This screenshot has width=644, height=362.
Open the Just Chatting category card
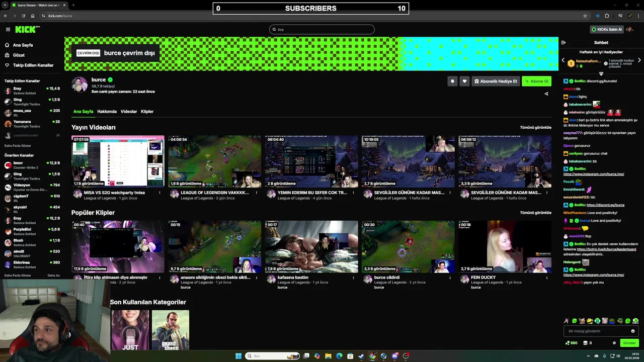(130, 330)
